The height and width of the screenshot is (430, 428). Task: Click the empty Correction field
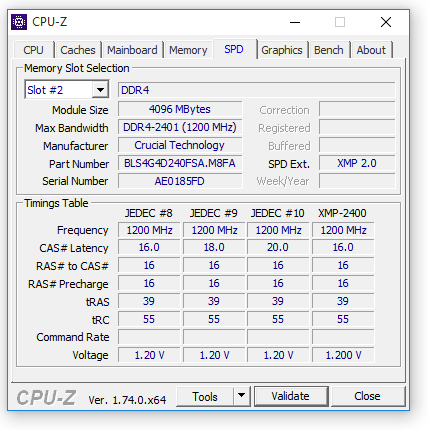pos(357,109)
